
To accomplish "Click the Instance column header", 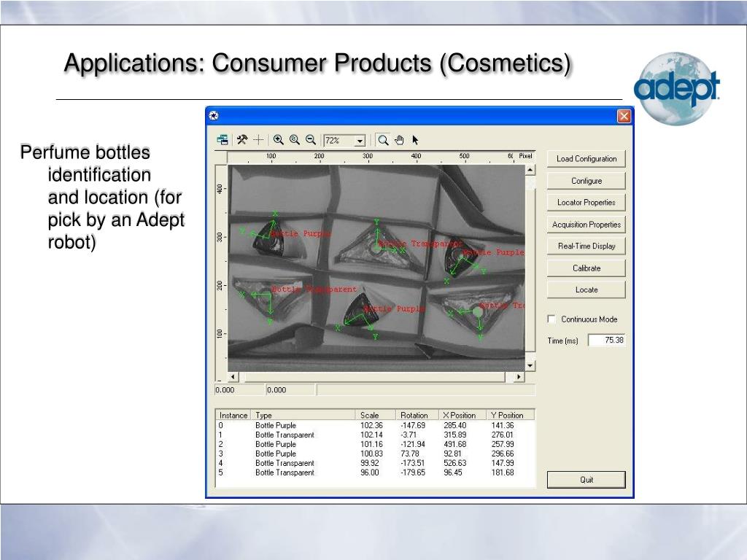I will [233, 415].
